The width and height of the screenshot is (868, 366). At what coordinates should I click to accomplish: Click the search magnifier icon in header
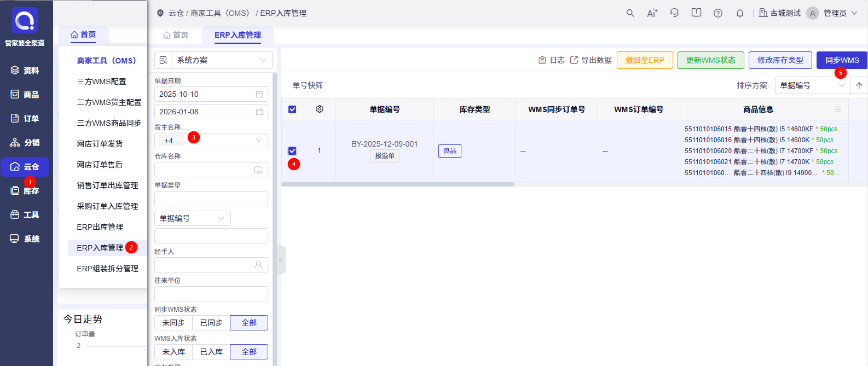click(x=630, y=13)
